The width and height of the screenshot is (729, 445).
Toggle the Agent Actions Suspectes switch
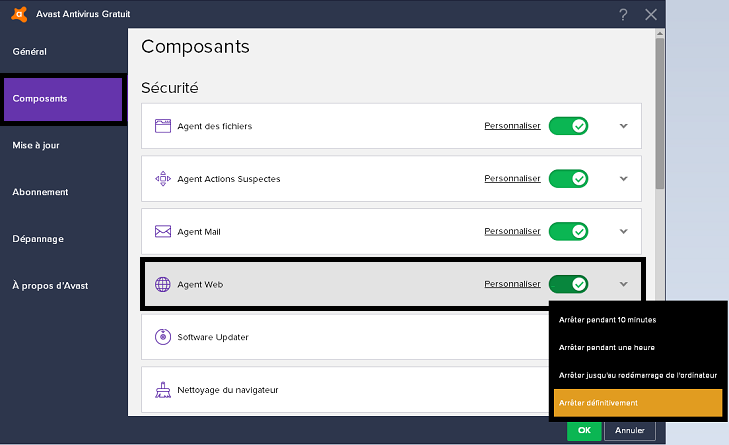[568, 179]
